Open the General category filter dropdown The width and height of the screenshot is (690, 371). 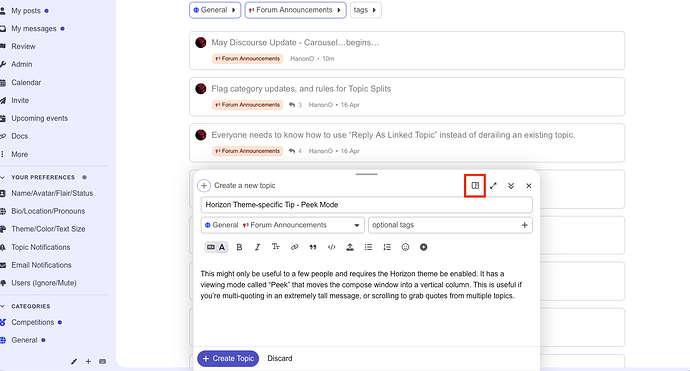pyautogui.click(x=215, y=10)
